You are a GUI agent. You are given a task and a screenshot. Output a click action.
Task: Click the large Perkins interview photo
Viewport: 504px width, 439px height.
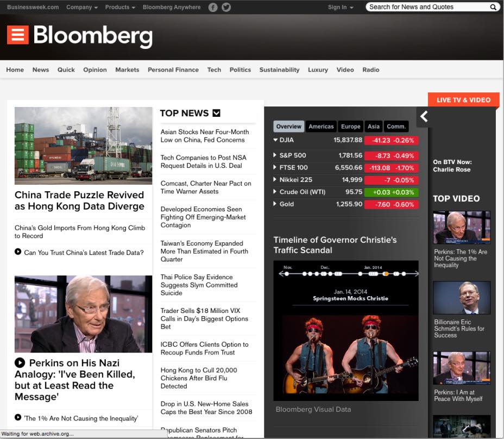pos(83,314)
